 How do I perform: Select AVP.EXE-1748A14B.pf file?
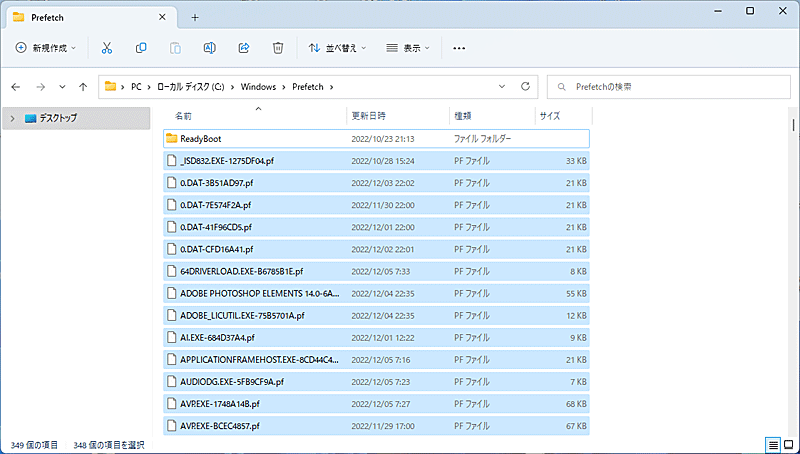tap(377, 404)
